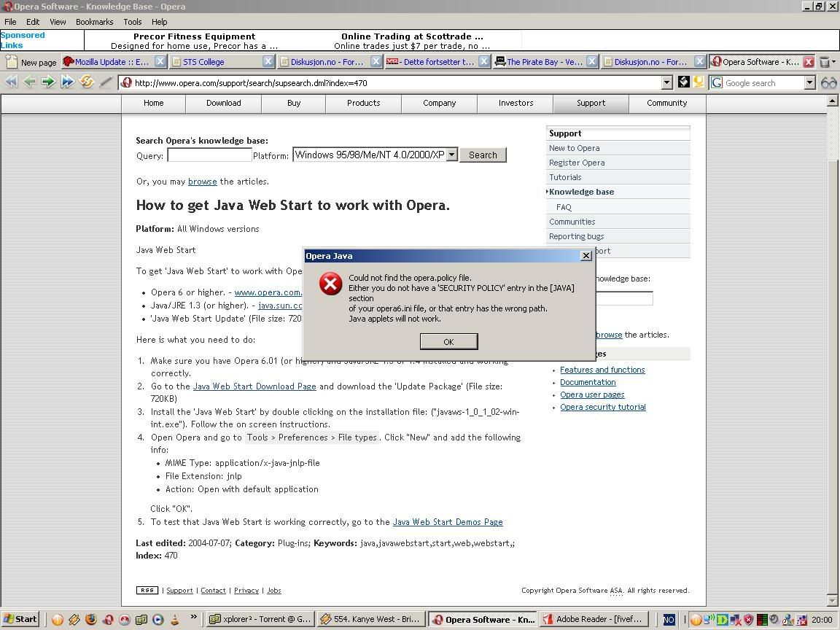The image size is (840, 630).
Task: Click the Query input field
Action: point(209,155)
